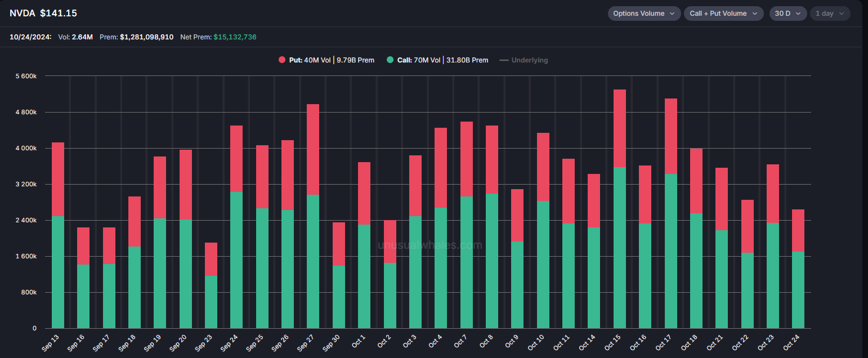Click the Sep 26 x-axis label
Viewport: 868px width, 358px height.
[281, 342]
